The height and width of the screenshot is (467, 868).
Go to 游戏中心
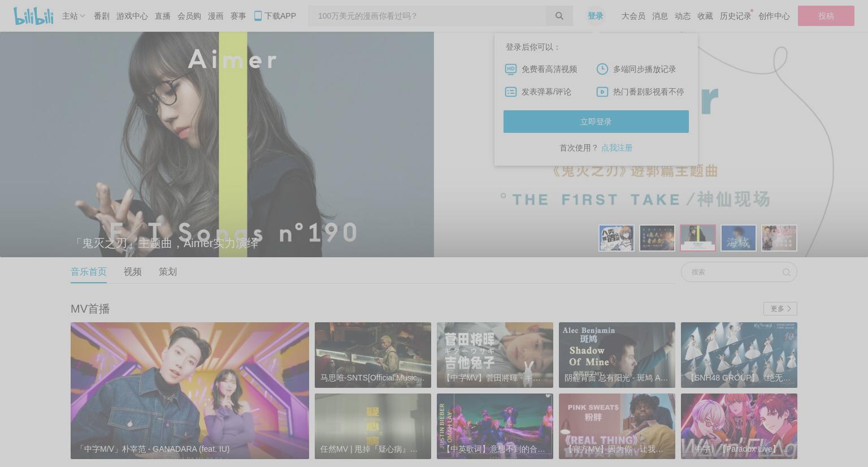click(132, 16)
